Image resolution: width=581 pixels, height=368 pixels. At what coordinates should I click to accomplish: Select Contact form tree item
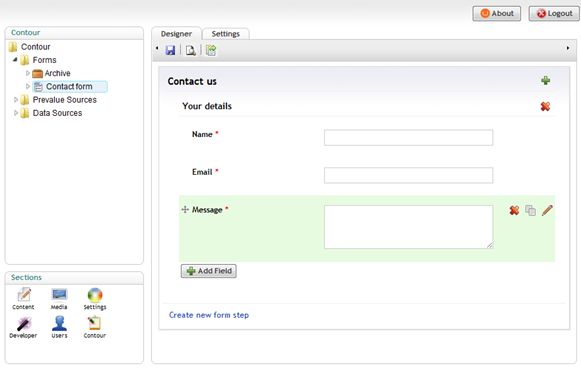click(x=69, y=87)
